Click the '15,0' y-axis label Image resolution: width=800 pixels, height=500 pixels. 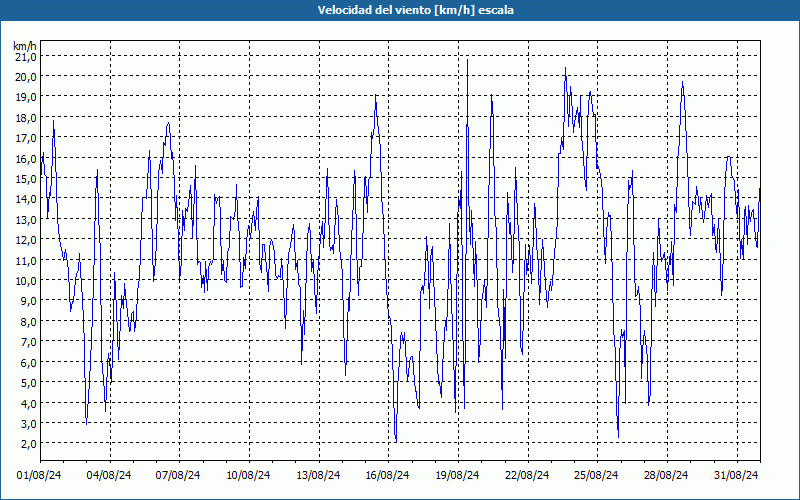click(26, 179)
